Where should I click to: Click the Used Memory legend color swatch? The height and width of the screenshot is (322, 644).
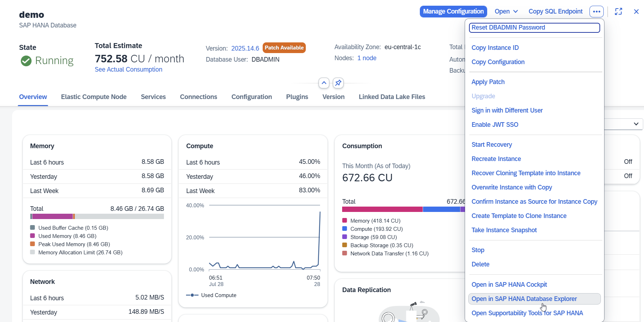pyautogui.click(x=32, y=236)
